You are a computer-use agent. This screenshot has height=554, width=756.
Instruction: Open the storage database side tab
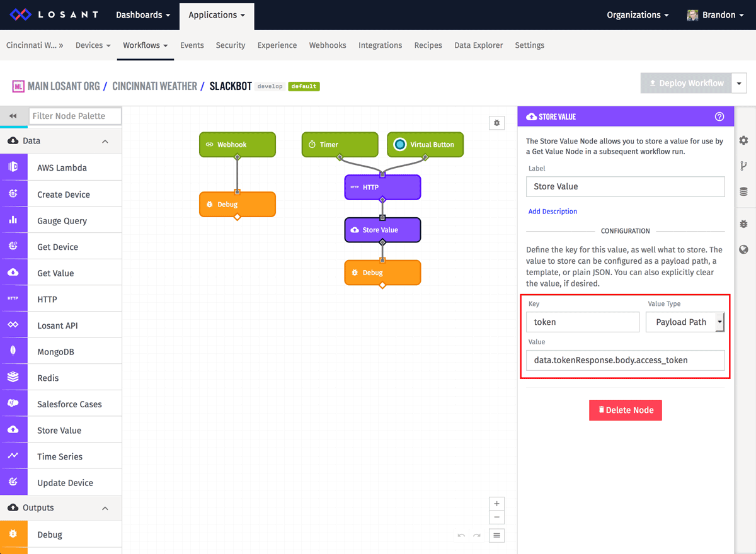744,192
